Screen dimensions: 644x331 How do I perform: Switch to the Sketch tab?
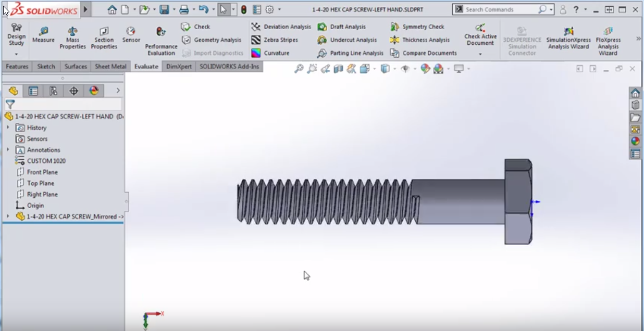click(46, 67)
